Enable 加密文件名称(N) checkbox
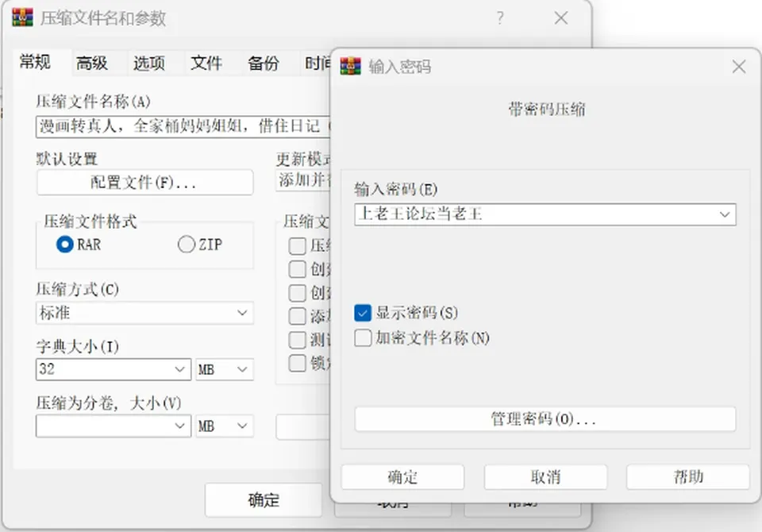The height and width of the screenshot is (532, 762). coord(363,337)
